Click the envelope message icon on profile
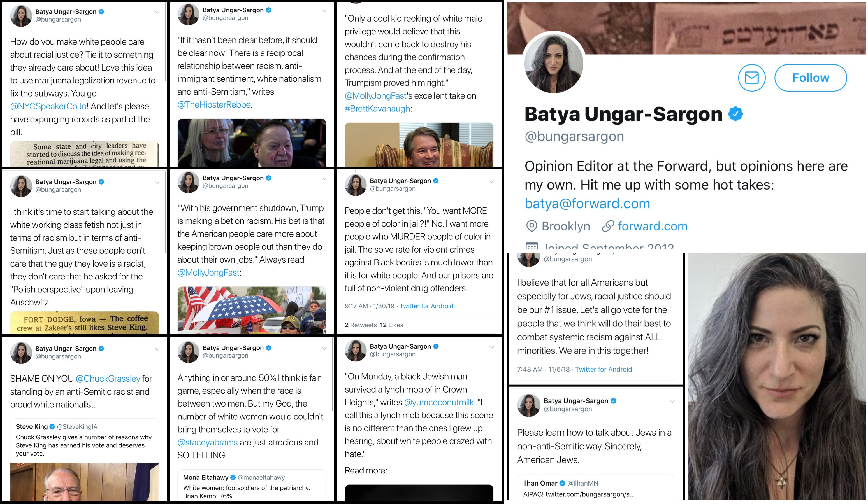This screenshot has width=868, height=504. (751, 78)
